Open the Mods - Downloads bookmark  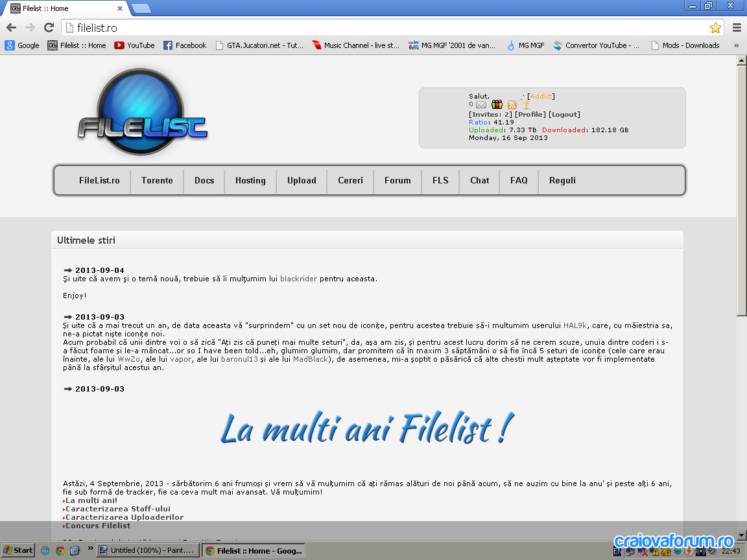pos(685,45)
